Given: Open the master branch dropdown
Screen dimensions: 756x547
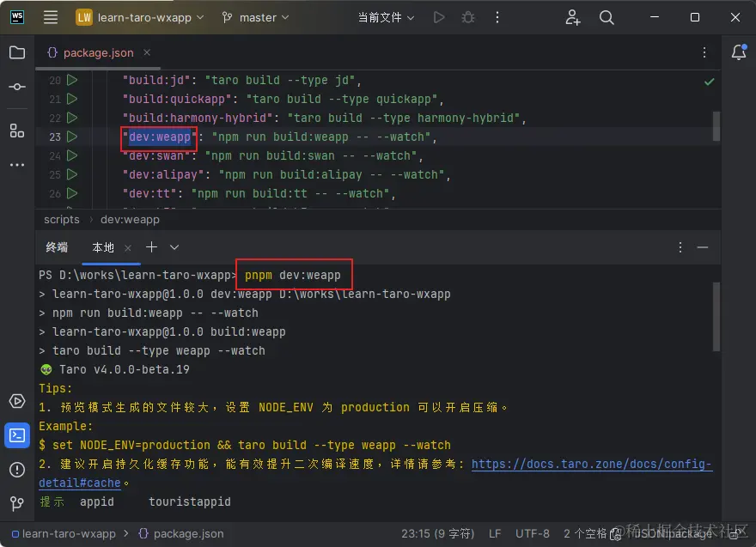Looking at the screenshot, I should [255, 18].
